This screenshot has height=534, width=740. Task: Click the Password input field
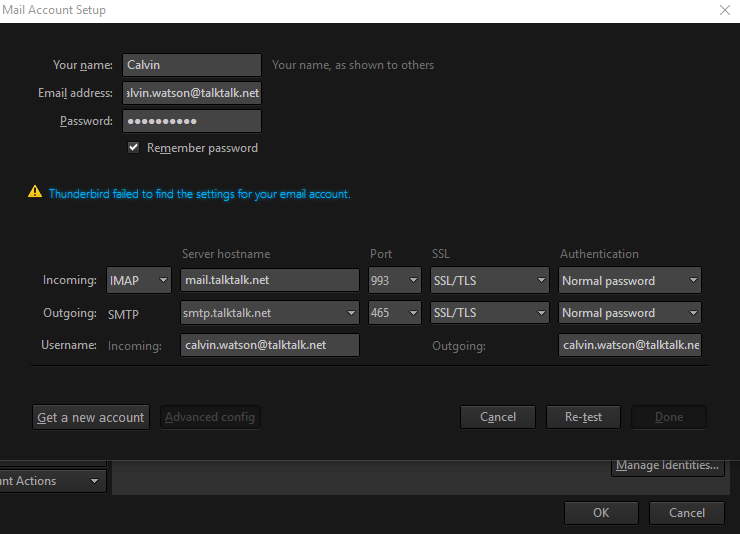click(x=192, y=121)
